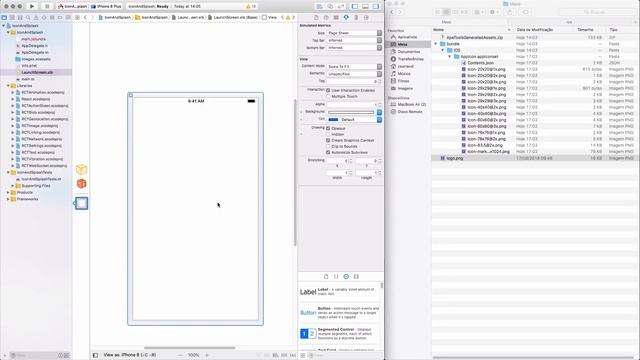Enable the Multiple Touch checkbox
640x360 pixels.
point(328,96)
